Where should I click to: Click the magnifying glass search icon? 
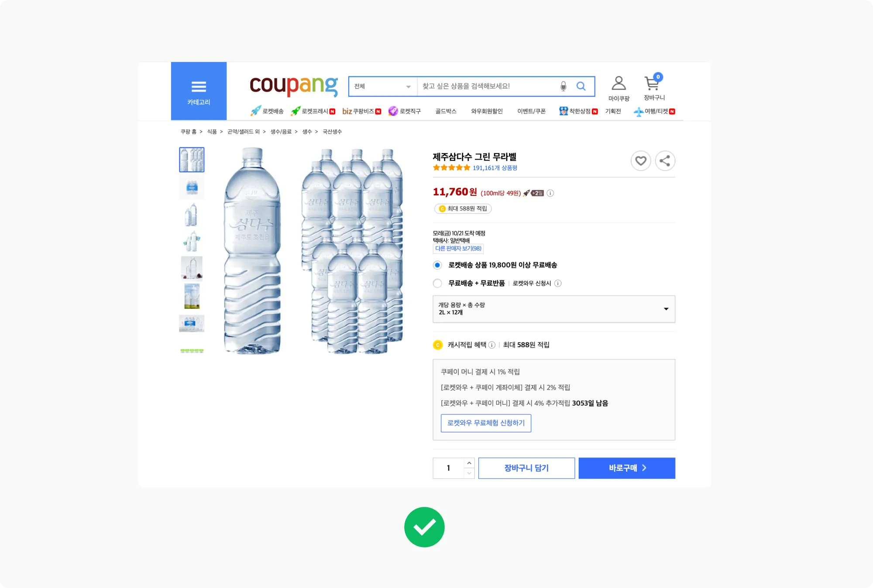click(x=581, y=86)
